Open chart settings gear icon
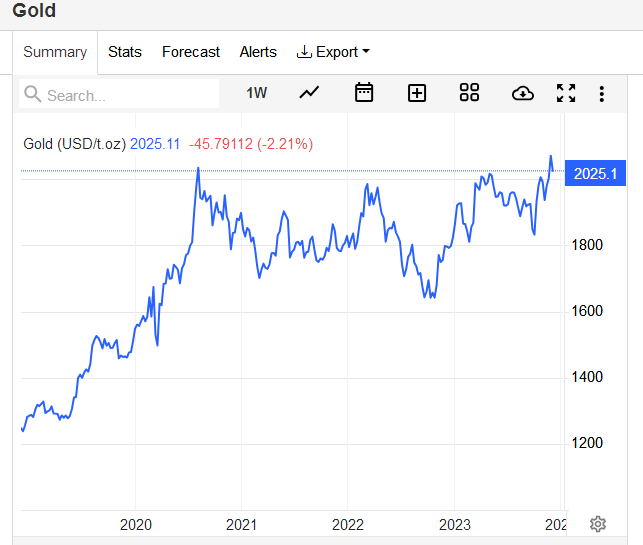Screen dimensions: 643x545 click(598, 524)
